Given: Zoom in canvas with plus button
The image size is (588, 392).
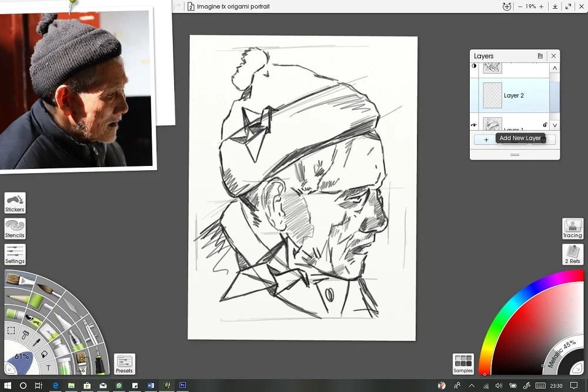Looking at the screenshot, I should click(x=541, y=6).
